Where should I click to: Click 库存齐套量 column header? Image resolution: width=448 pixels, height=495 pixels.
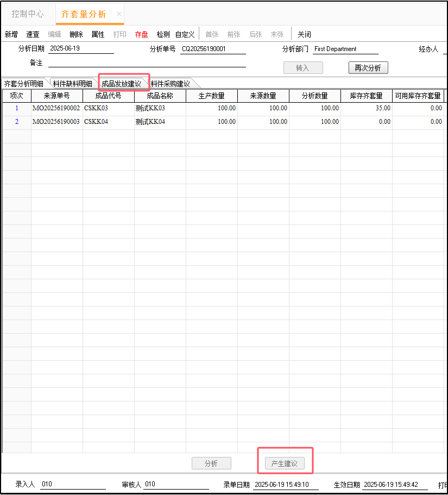[366, 96]
